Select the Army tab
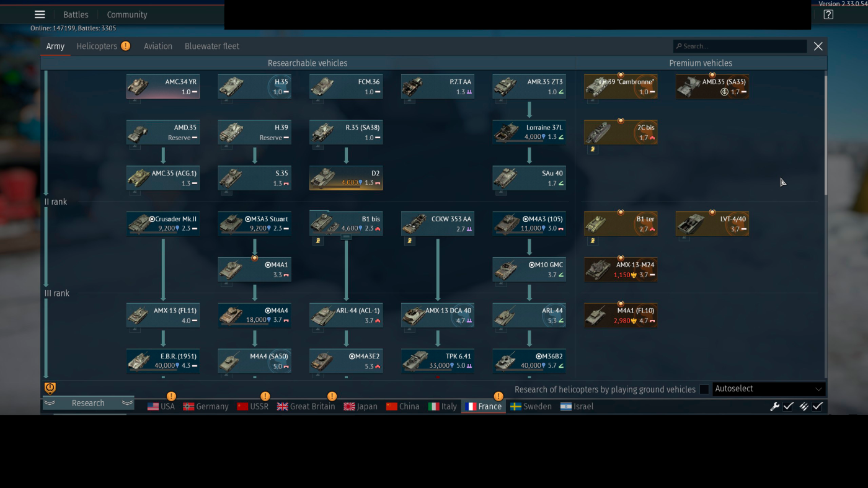 pos(55,46)
